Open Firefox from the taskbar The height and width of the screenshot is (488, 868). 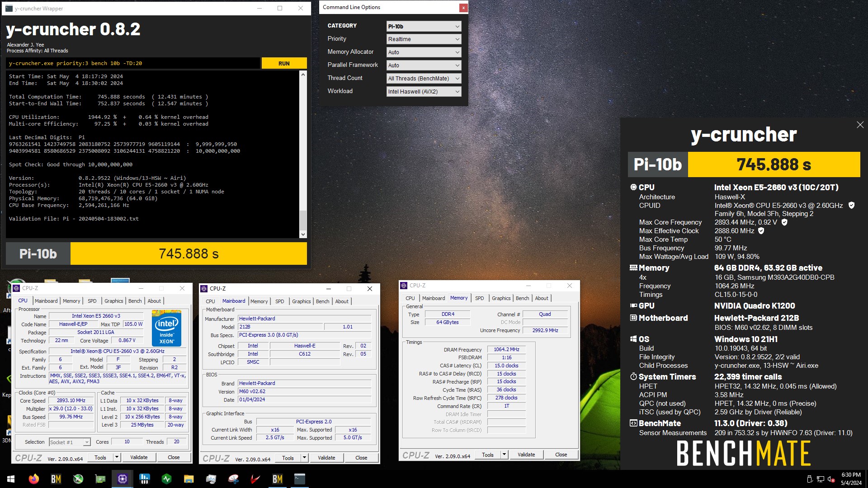coord(34,479)
